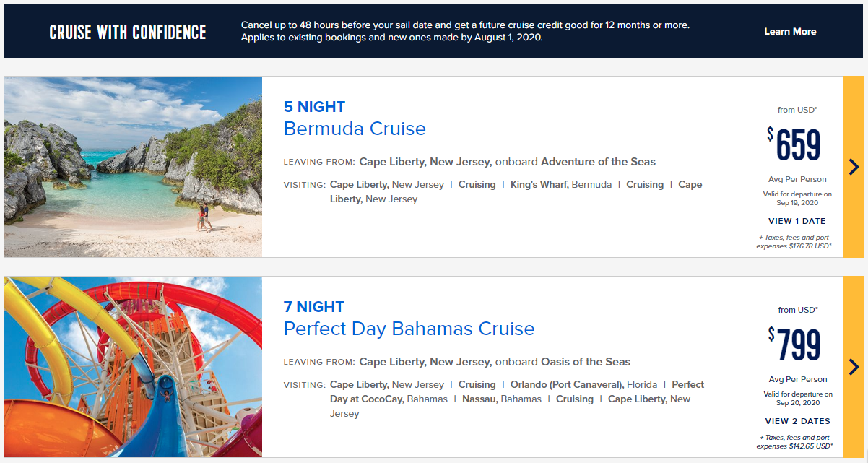Click Orlando (Port Canaveral) port text

coord(567,385)
